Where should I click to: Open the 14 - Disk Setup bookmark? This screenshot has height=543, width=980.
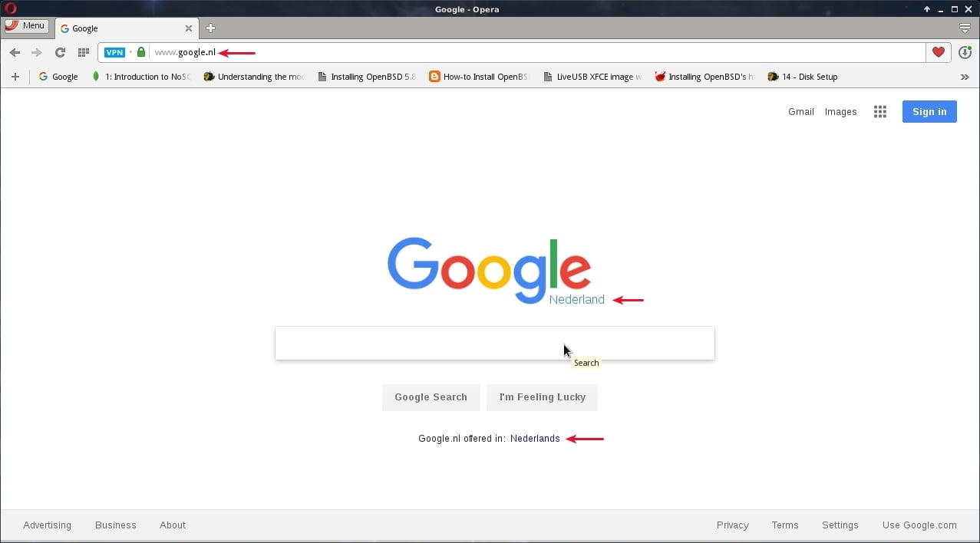[x=803, y=77]
